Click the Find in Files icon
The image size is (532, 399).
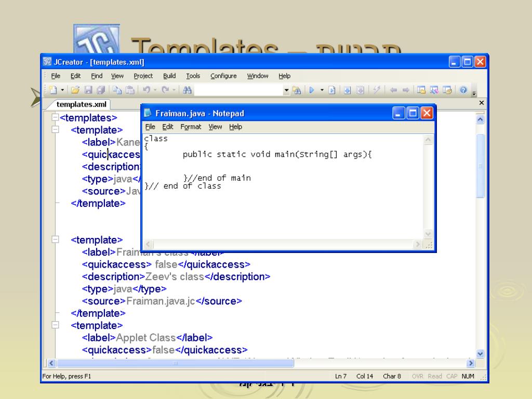coord(297,90)
